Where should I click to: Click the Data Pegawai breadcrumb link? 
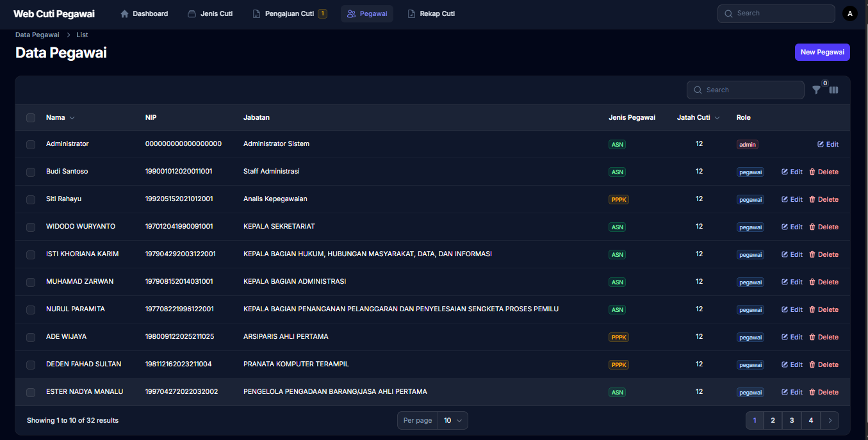tap(37, 35)
